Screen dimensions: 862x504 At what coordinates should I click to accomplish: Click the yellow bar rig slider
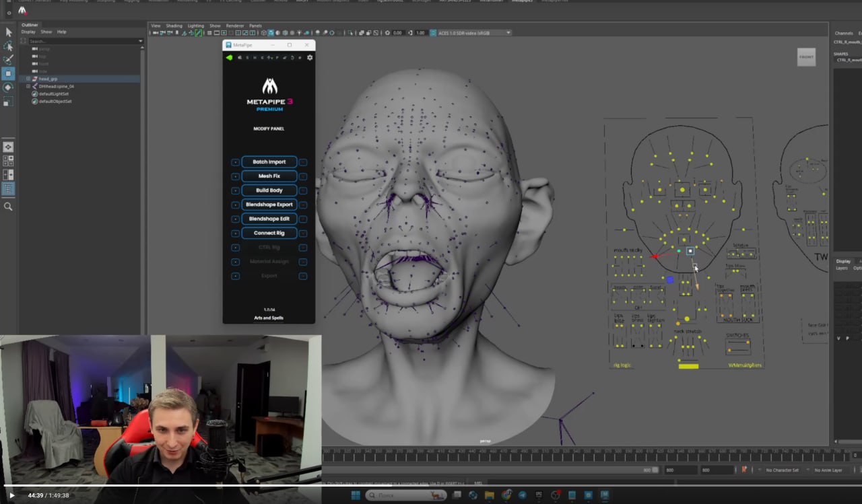[x=688, y=366]
